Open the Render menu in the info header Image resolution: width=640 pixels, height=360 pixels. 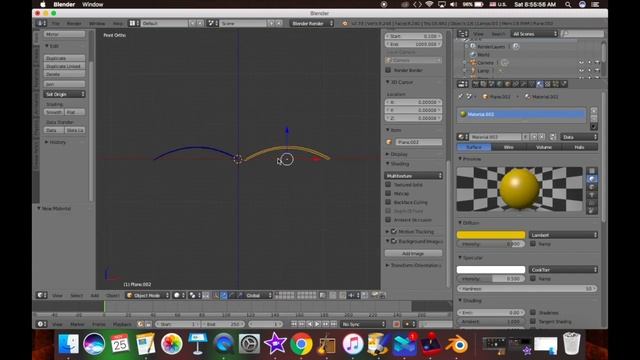pyautogui.click(x=74, y=24)
